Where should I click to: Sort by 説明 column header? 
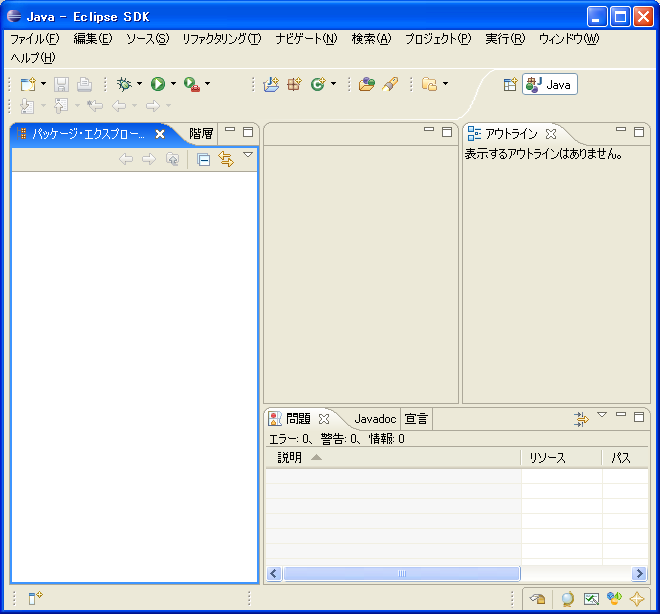290,458
